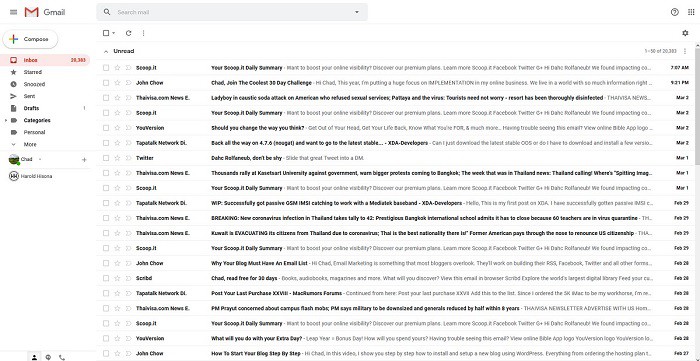Star the Scribd email
Screen dimensions: 700x361
tap(117, 278)
